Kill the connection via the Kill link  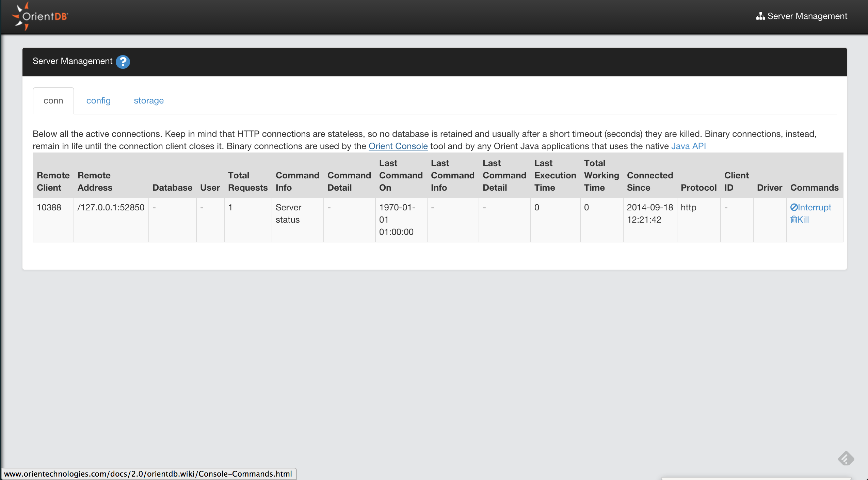pyautogui.click(x=800, y=220)
